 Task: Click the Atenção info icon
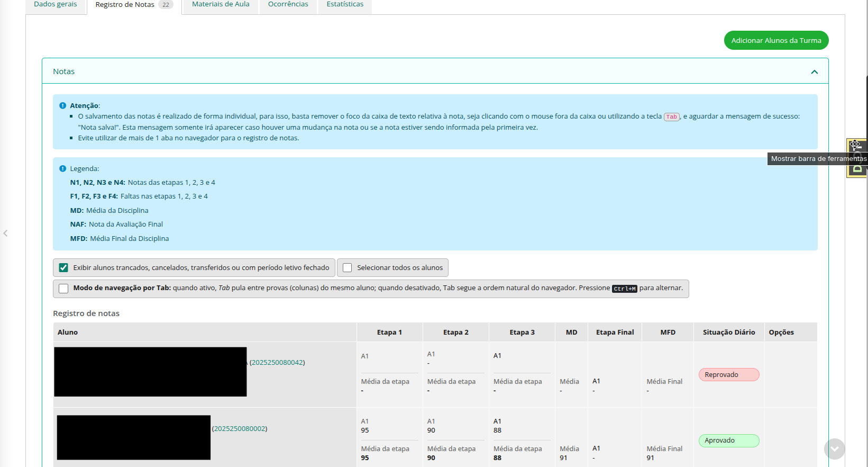62,106
